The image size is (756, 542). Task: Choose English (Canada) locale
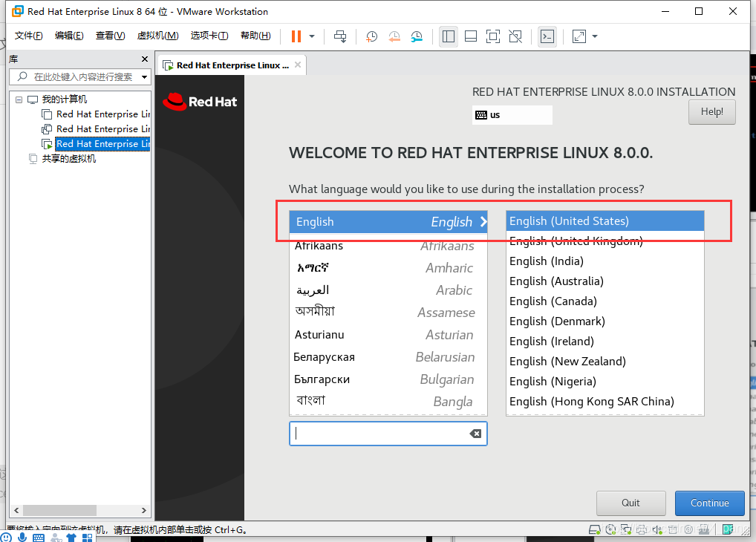tap(605, 301)
